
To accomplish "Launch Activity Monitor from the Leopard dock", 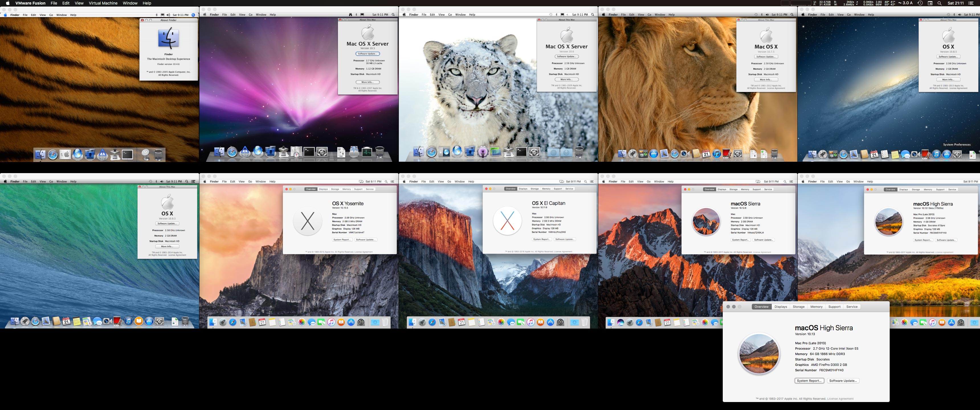I will 367,153.
